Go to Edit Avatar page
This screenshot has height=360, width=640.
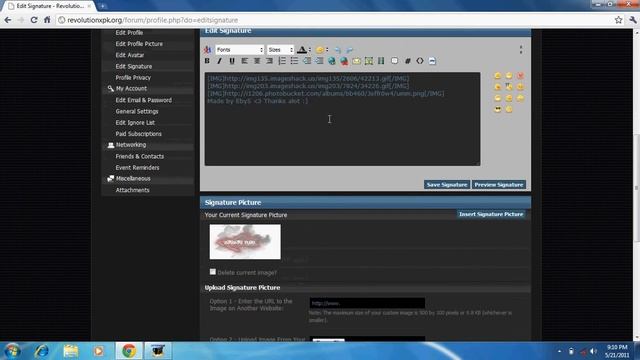point(129,55)
